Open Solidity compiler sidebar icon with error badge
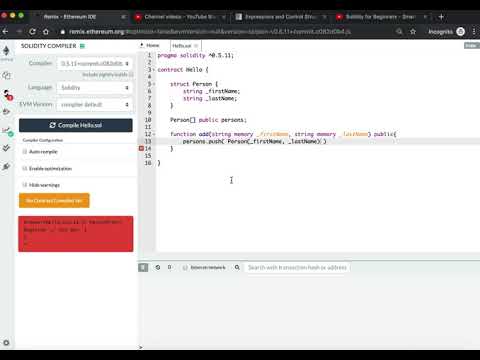480x360 pixels. coord(8,95)
